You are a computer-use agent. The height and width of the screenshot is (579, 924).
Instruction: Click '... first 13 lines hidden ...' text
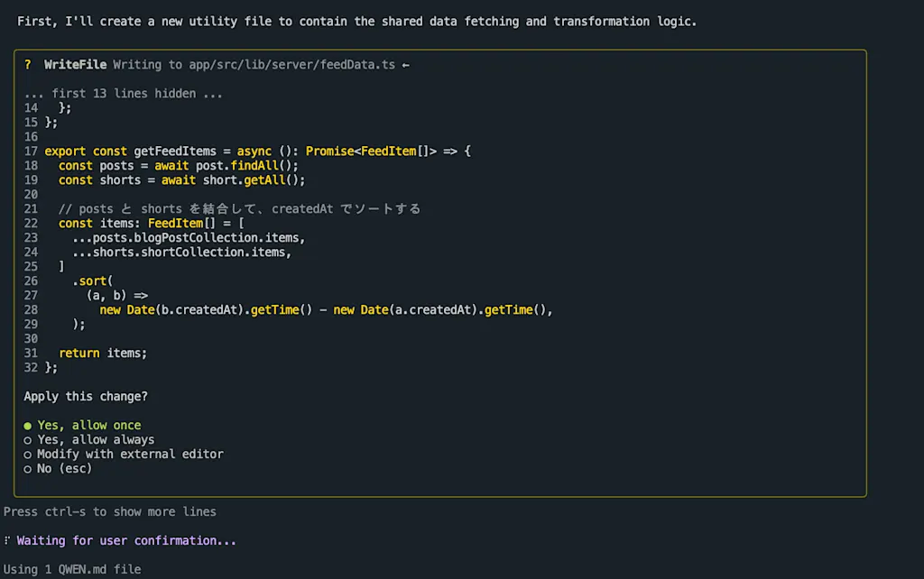pos(123,94)
